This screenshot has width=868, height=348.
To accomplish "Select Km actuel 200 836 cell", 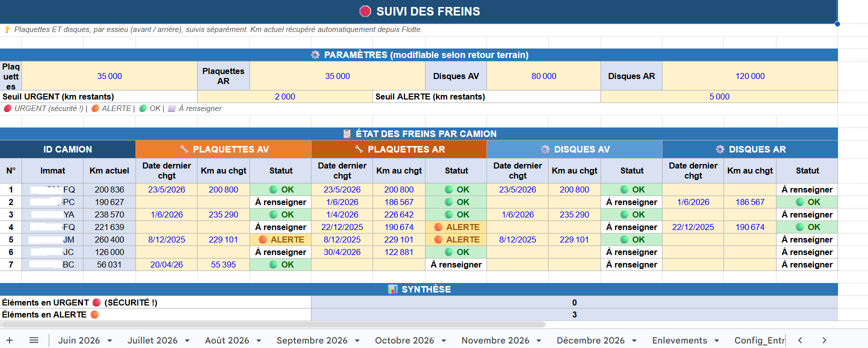I will tap(109, 189).
